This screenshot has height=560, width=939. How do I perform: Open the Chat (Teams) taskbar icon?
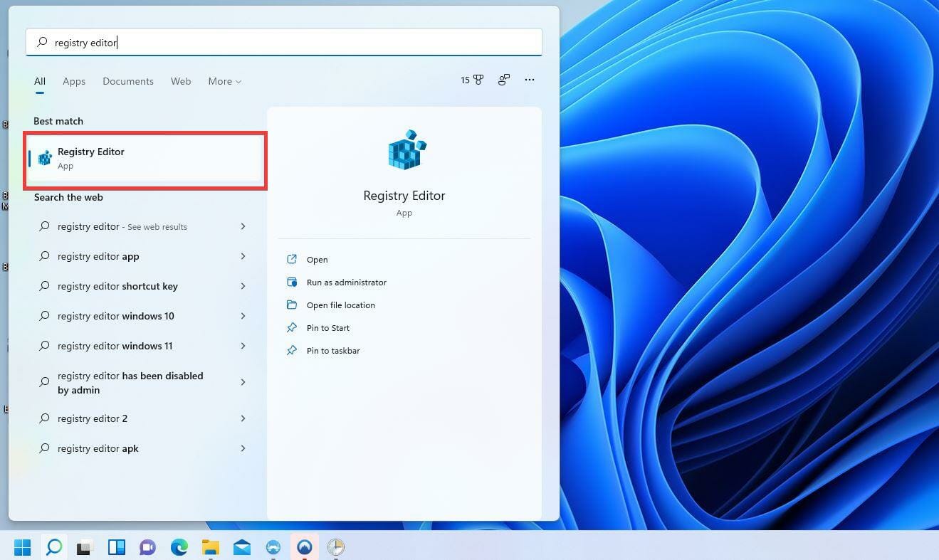tap(147, 547)
